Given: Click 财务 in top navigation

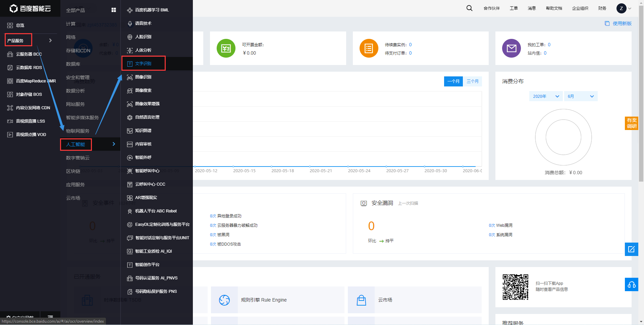Looking at the screenshot, I should [602, 8].
